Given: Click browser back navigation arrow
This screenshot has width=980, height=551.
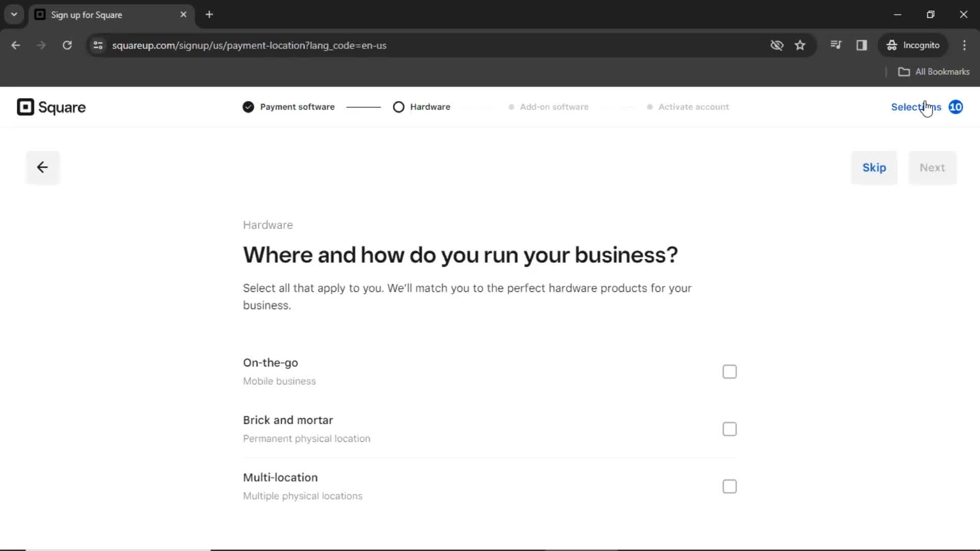Looking at the screenshot, I should (x=15, y=45).
